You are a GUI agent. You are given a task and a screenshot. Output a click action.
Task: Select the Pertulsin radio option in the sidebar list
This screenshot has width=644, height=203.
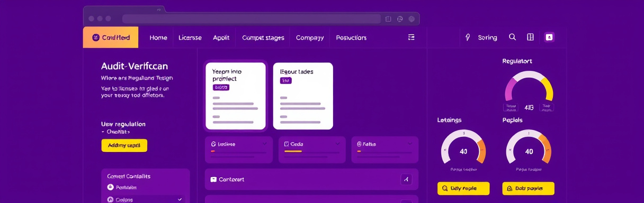(x=110, y=187)
